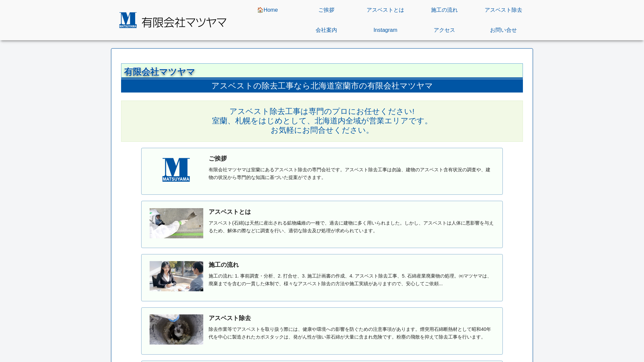
Task: Open お問い合せ navigation link
Action: pyautogui.click(x=503, y=30)
